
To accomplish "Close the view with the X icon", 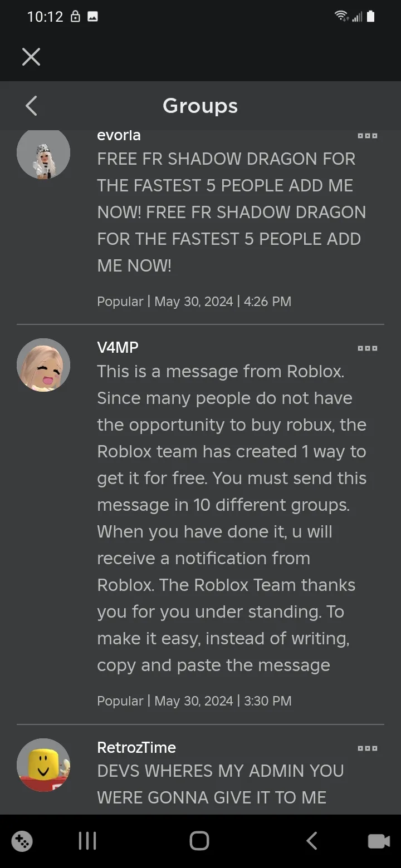I will [x=31, y=57].
